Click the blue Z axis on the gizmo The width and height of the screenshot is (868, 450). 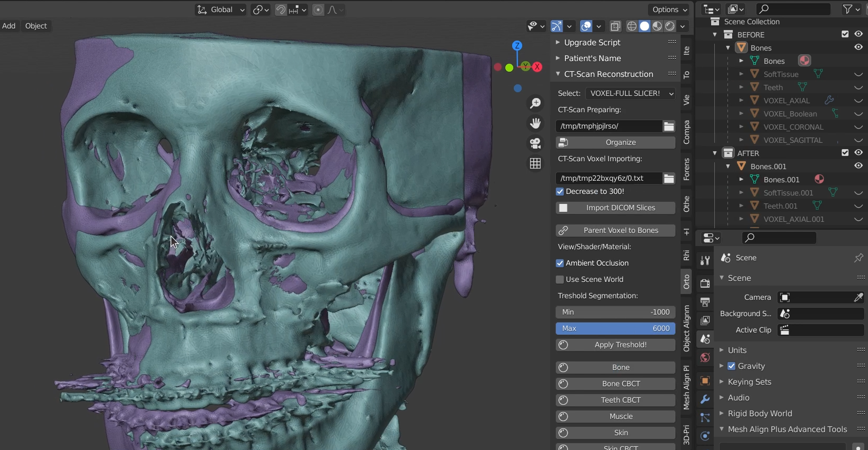517,45
